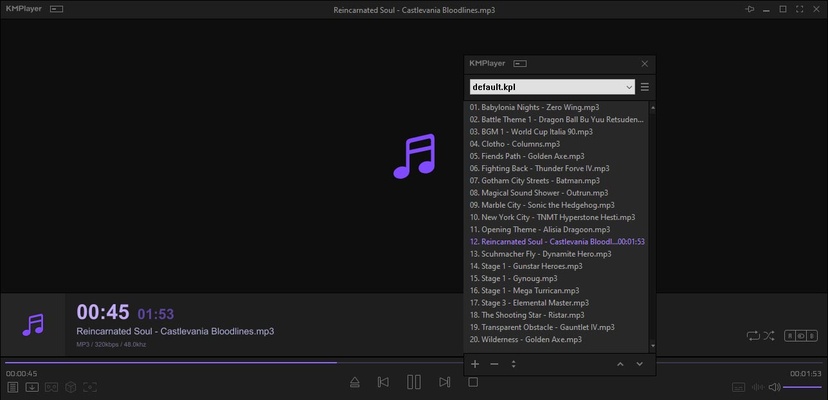Click the bookmark icon in the segmented control
Viewport: 828px width, 400px height.
[x=791, y=336]
